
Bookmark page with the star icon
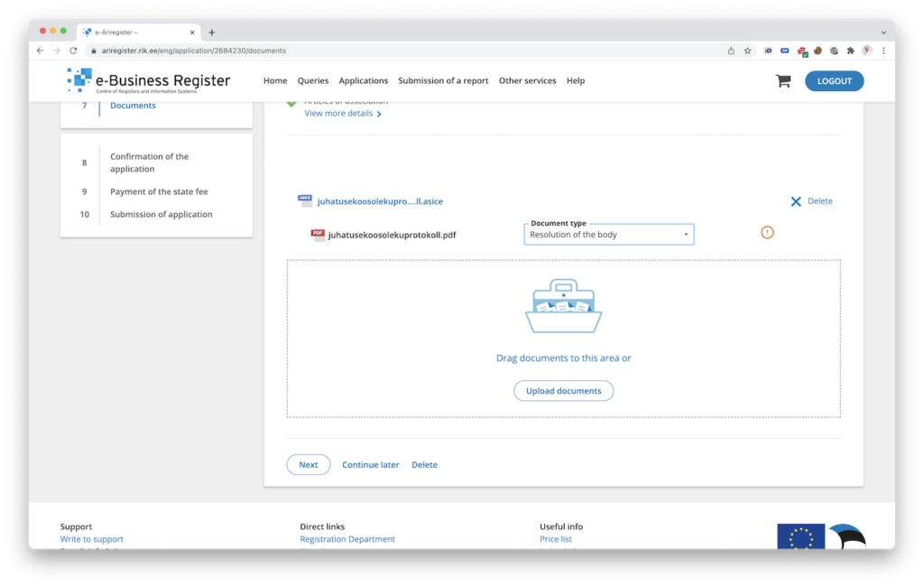[x=747, y=51]
